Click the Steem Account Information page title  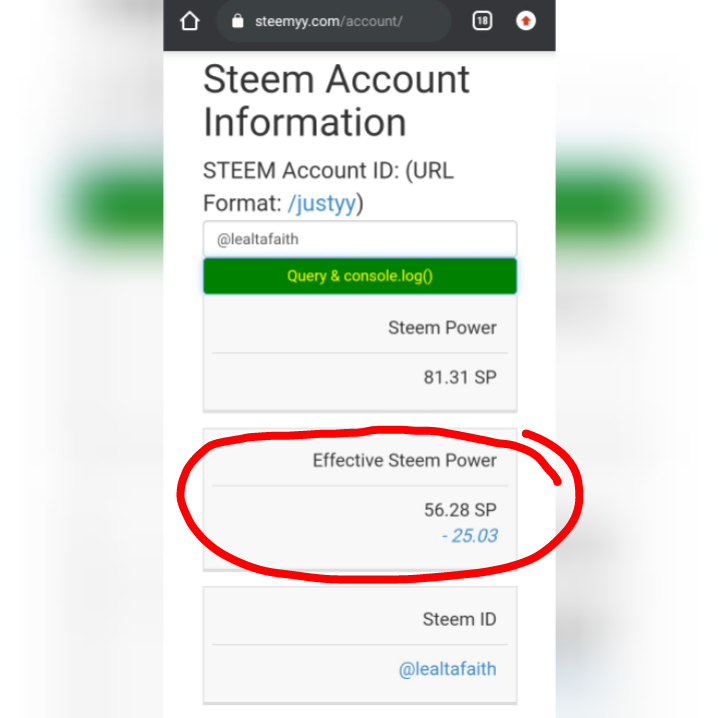click(x=337, y=101)
